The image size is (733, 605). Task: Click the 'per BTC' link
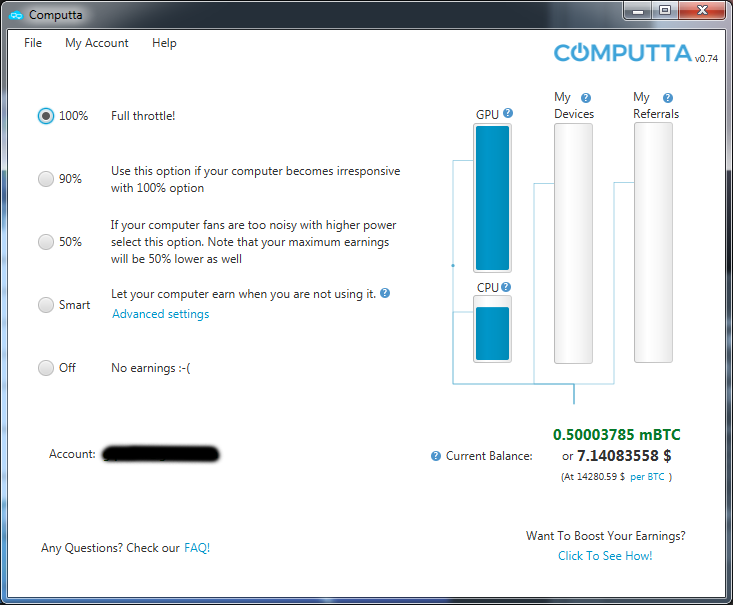tap(647, 476)
